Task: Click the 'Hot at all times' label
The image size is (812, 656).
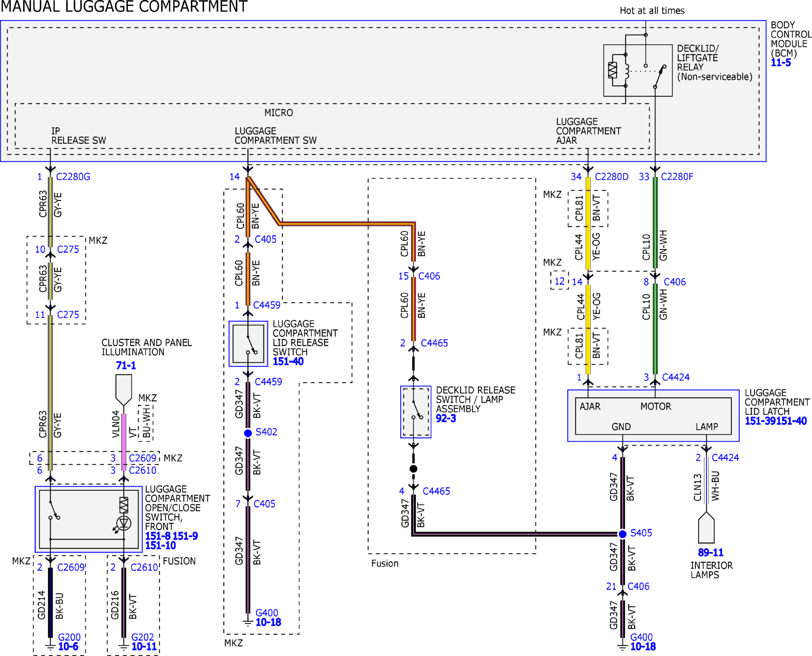Action: pyautogui.click(x=652, y=11)
